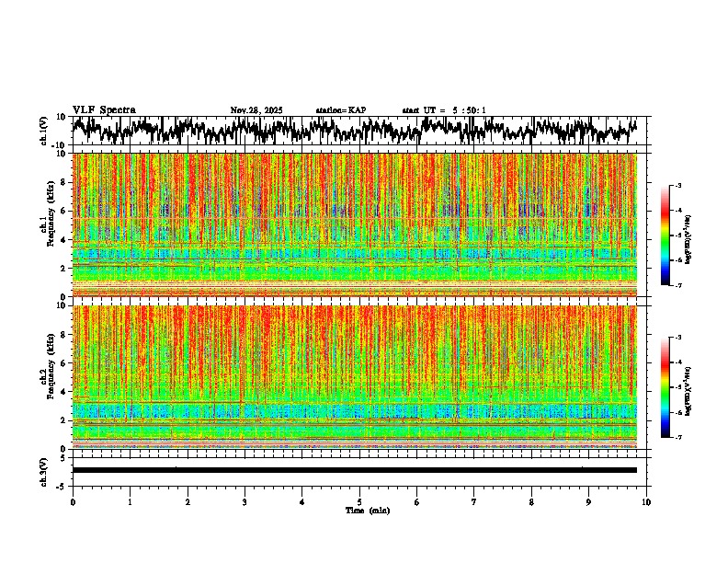Image resolution: width=728 pixels, height=563 pixels.
Task: Click the log(PSD) label beside ch.1 colorbar
Action: click(x=688, y=240)
